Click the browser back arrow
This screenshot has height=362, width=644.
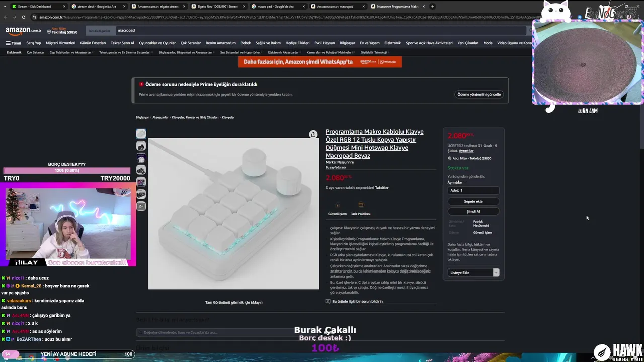pyautogui.click(x=5, y=17)
